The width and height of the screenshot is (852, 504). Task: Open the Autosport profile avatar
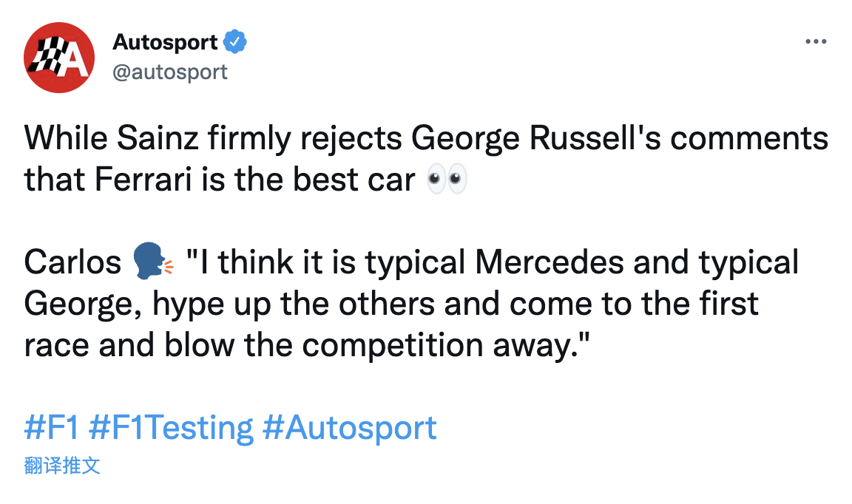pyautogui.click(x=60, y=58)
